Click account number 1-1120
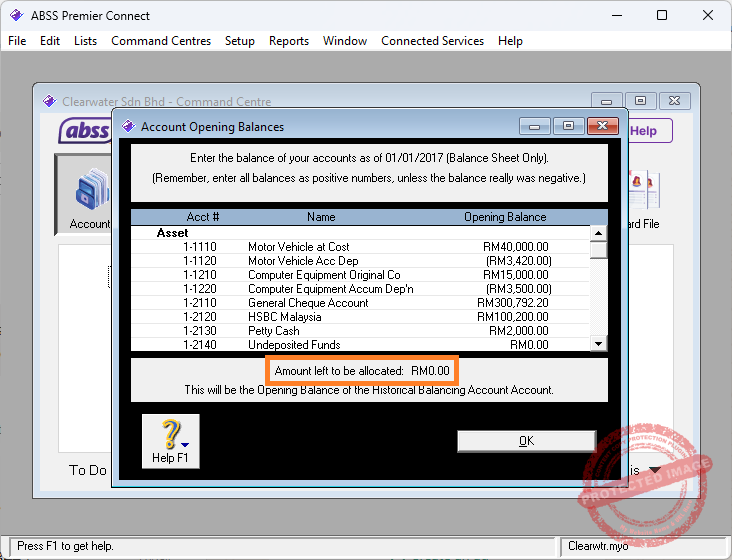This screenshot has width=732, height=560. [200, 261]
